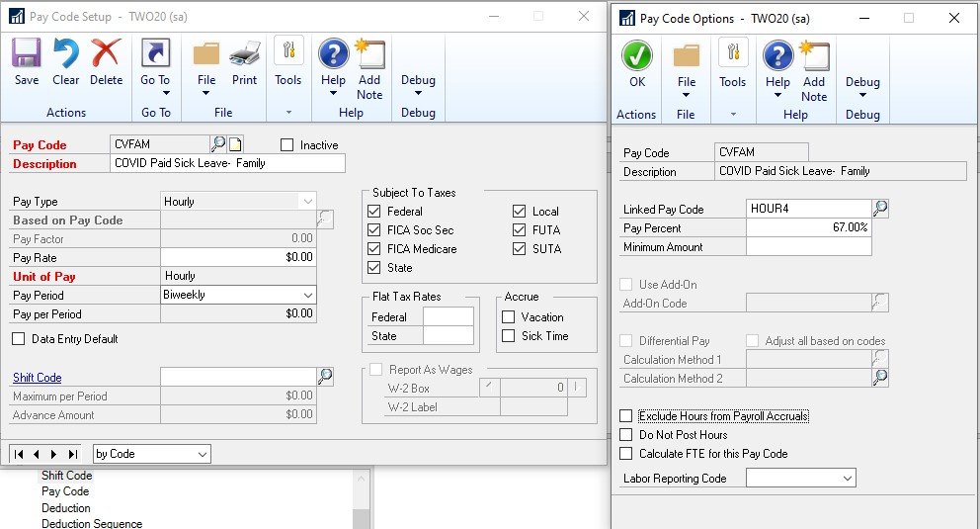Viewport: 980px width, 529px height.
Task: Select Pay Code in background list
Action: click(65, 491)
